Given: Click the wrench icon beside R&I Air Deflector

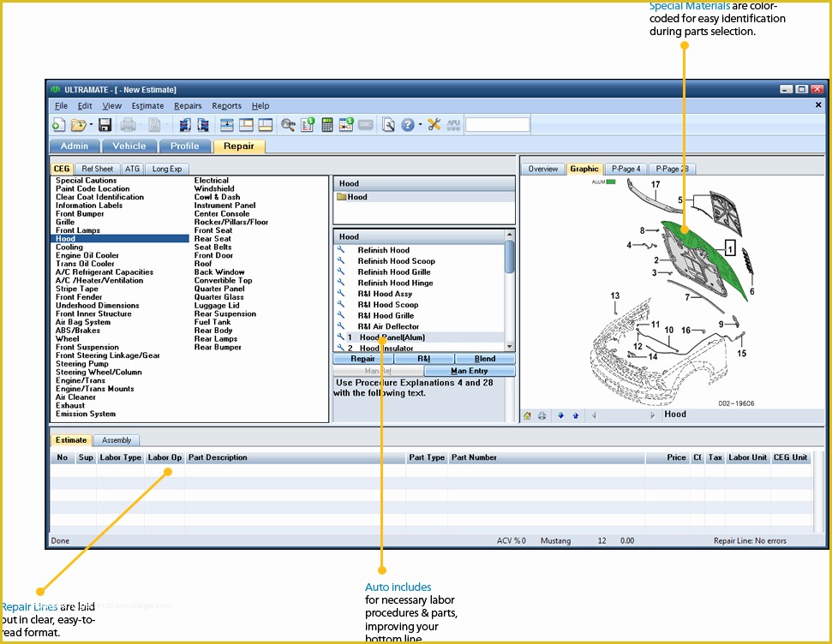Looking at the screenshot, I should pos(341,326).
